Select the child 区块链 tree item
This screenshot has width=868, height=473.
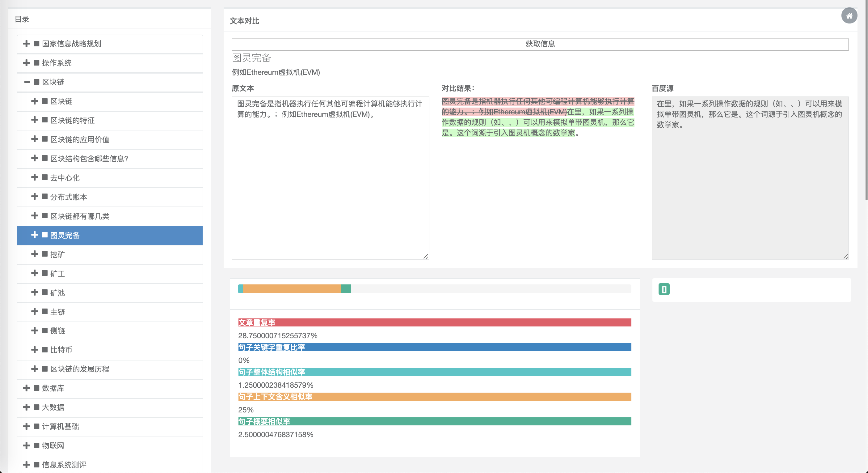click(110, 101)
